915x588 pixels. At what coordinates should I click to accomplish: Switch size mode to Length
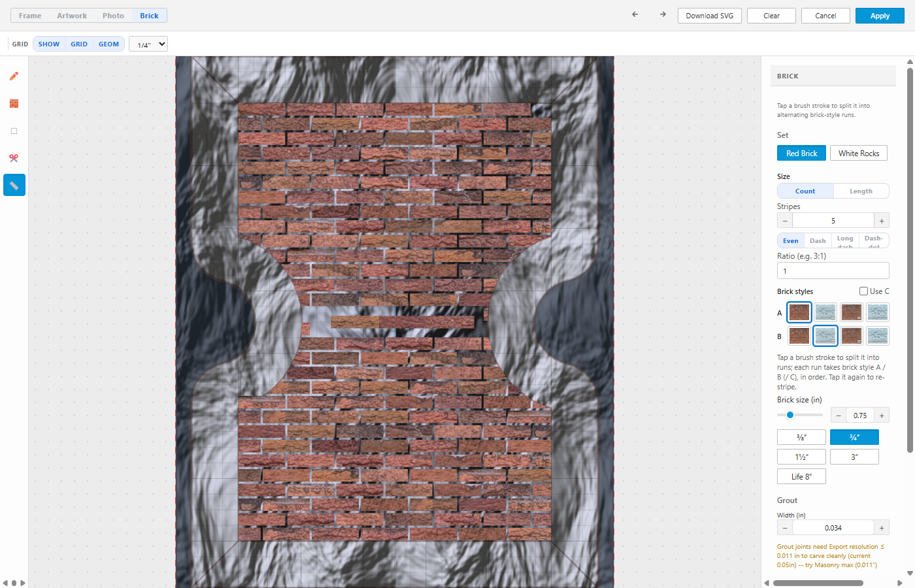coord(861,191)
